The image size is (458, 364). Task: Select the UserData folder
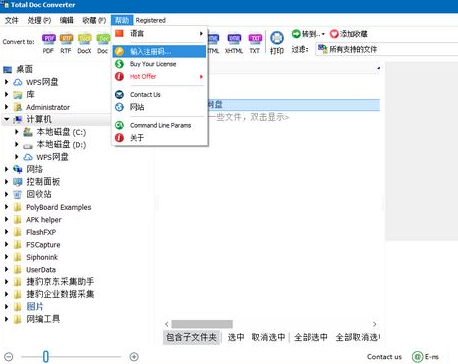tap(41, 270)
